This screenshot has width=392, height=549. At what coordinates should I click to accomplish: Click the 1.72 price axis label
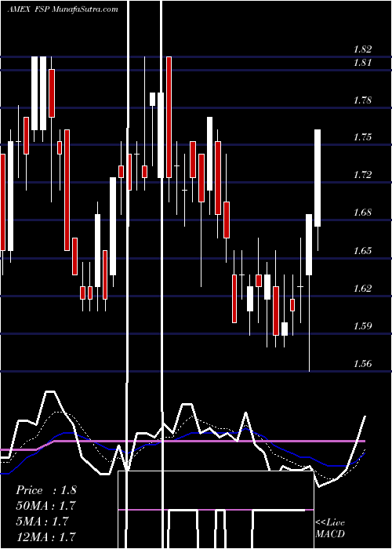(x=362, y=174)
